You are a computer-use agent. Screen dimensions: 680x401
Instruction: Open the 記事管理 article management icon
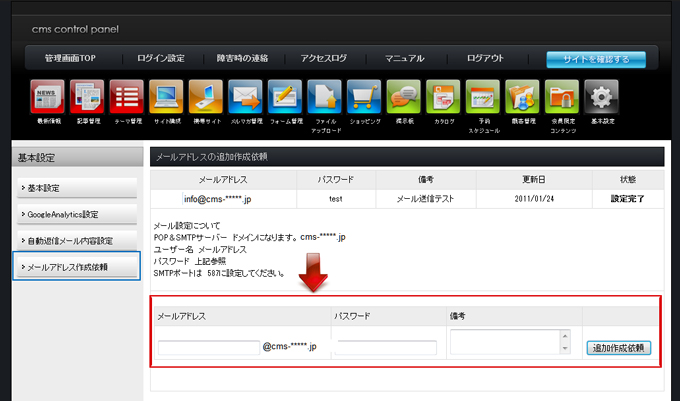click(x=87, y=97)
